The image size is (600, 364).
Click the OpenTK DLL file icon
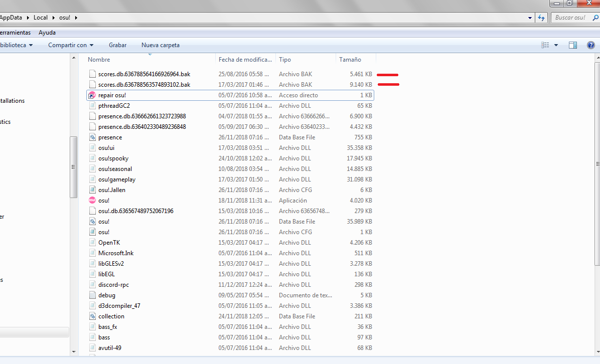92,242
